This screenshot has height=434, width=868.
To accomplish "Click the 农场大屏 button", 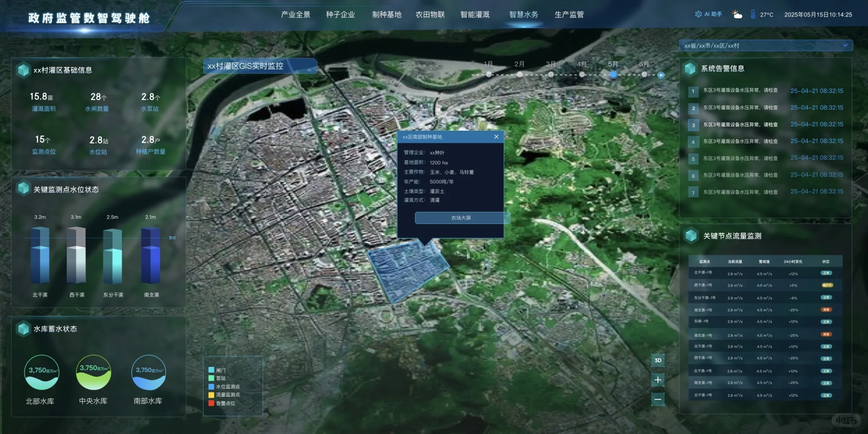I will [x=461, y=218].
